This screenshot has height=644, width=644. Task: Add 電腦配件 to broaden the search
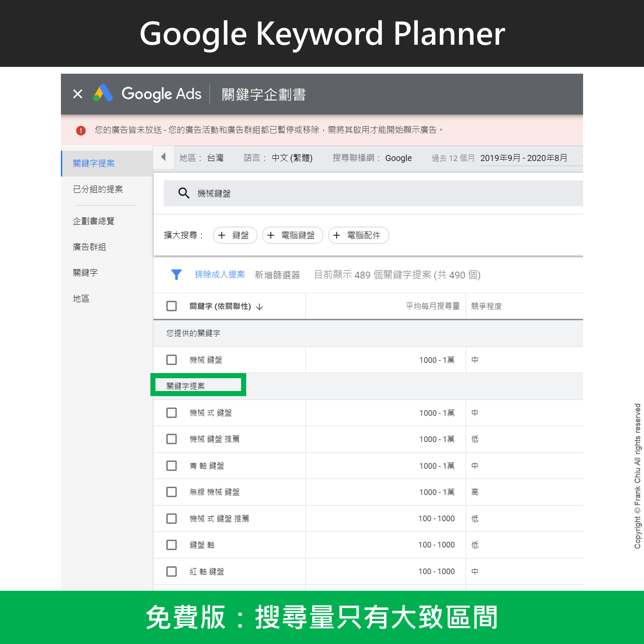(358, 235)
